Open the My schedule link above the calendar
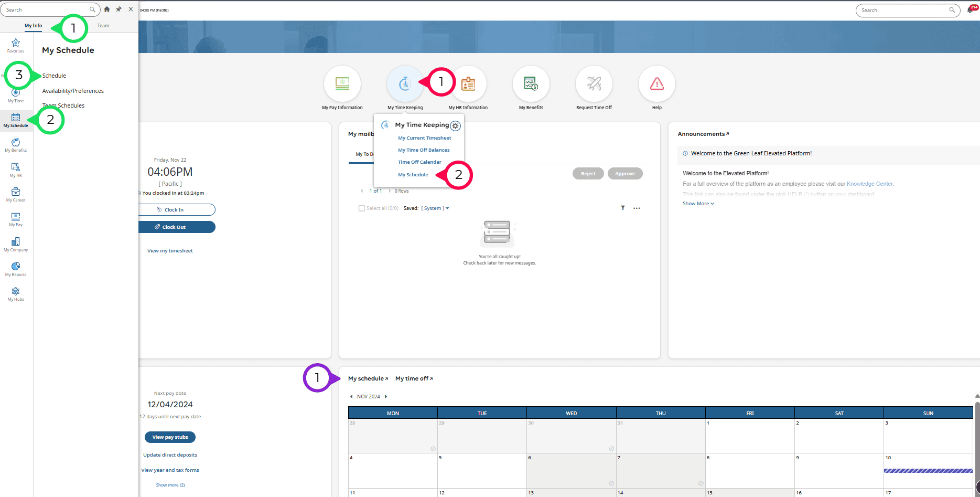 (x=368, y=378)
